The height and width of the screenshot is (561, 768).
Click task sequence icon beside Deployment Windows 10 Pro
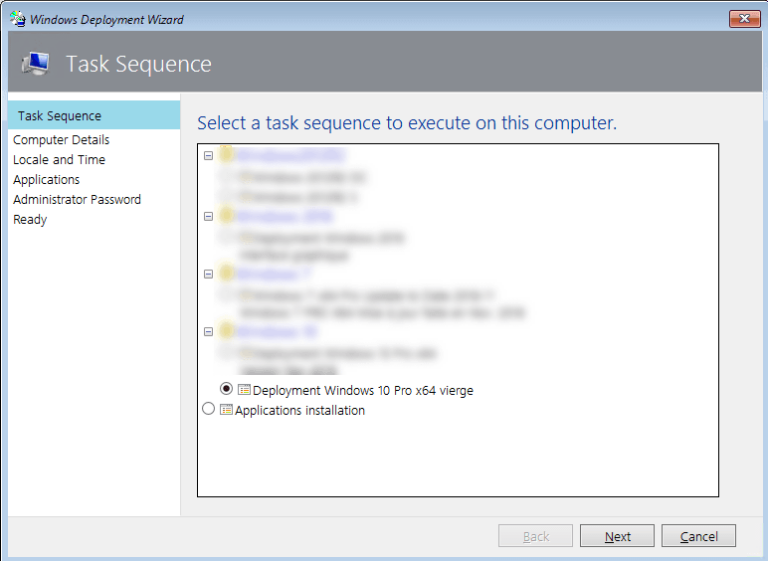[244, 390]
